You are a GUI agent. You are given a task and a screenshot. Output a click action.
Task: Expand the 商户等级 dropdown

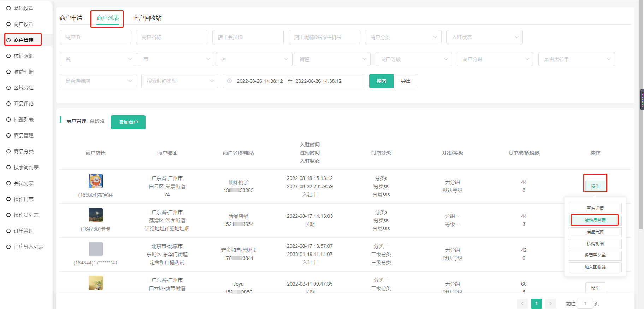pos(413,59)
